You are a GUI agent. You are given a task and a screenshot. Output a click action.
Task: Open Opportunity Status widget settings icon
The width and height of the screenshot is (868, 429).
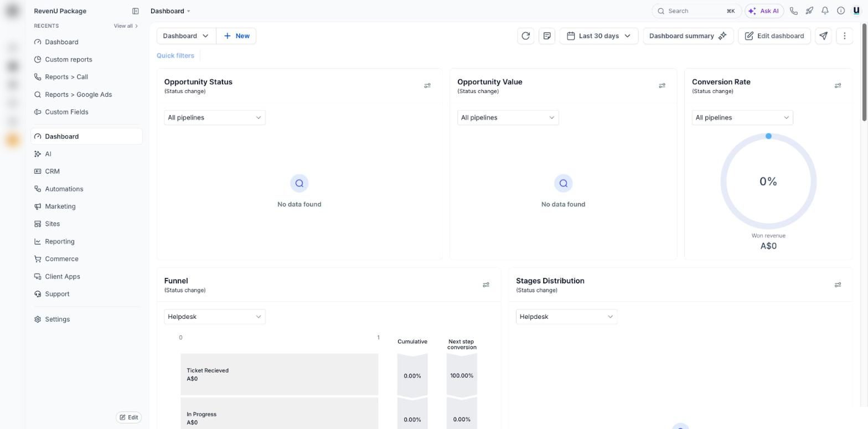click(427, 86)
